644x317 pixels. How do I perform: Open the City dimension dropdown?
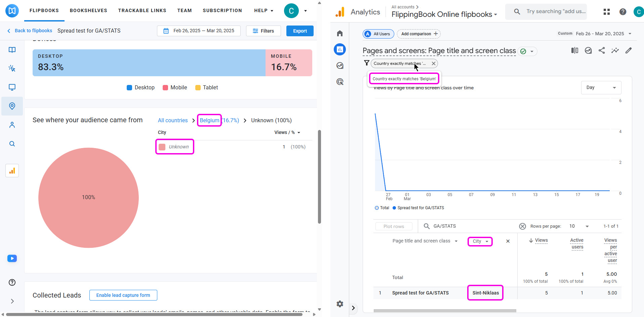480,241
